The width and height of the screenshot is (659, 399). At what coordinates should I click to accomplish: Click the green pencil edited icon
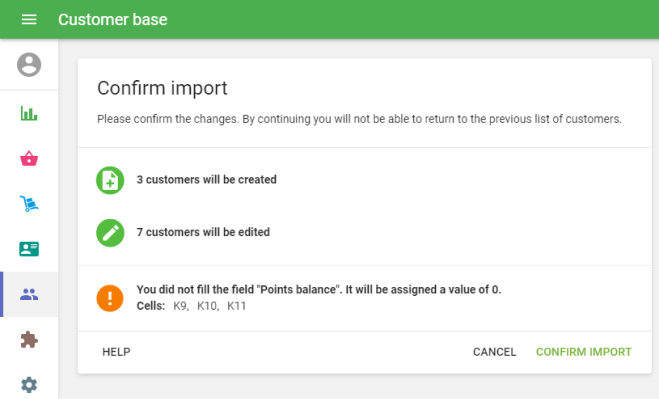(x=110, y=233)
